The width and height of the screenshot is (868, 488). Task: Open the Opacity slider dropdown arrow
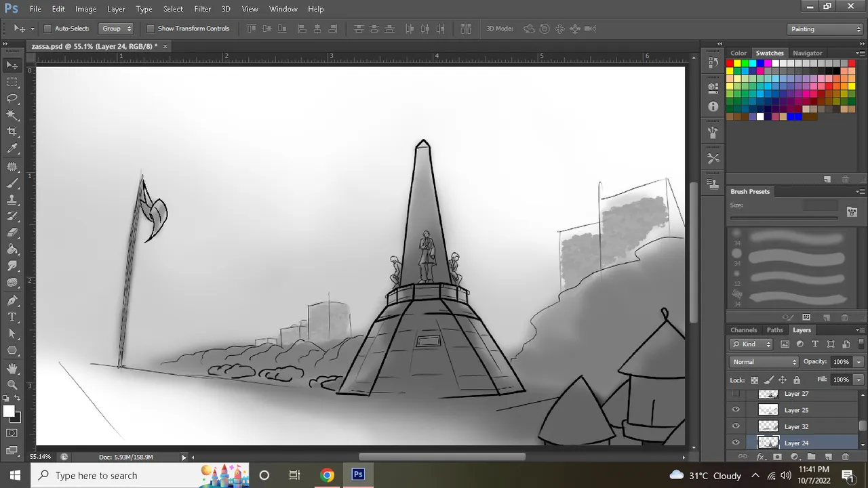(859, 362)
